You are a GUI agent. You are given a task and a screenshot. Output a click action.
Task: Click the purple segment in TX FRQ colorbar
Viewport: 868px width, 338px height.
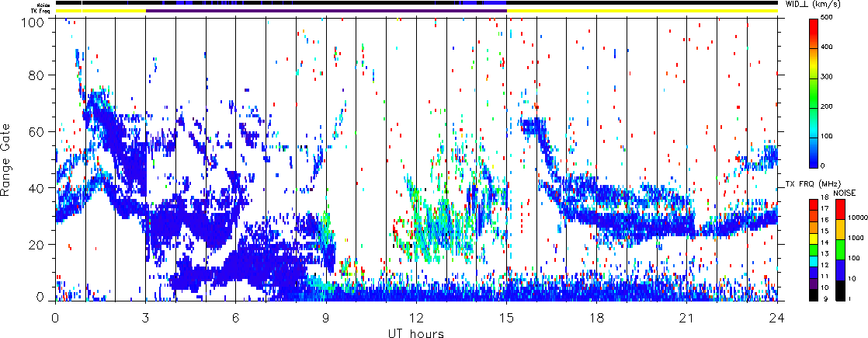click(814, 284)
